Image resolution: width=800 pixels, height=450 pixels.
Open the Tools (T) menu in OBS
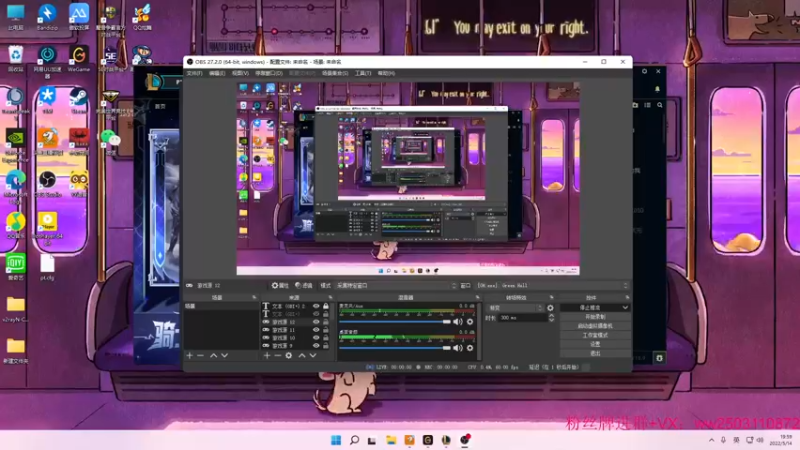363,73
